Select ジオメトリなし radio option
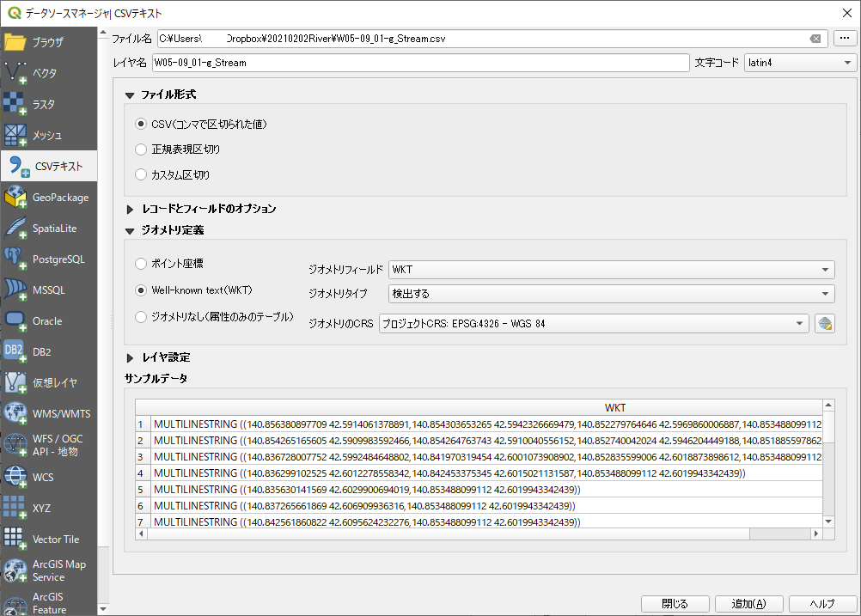Image resolution: width=861 pixels, height=616 pixels. tap(142, 317)
